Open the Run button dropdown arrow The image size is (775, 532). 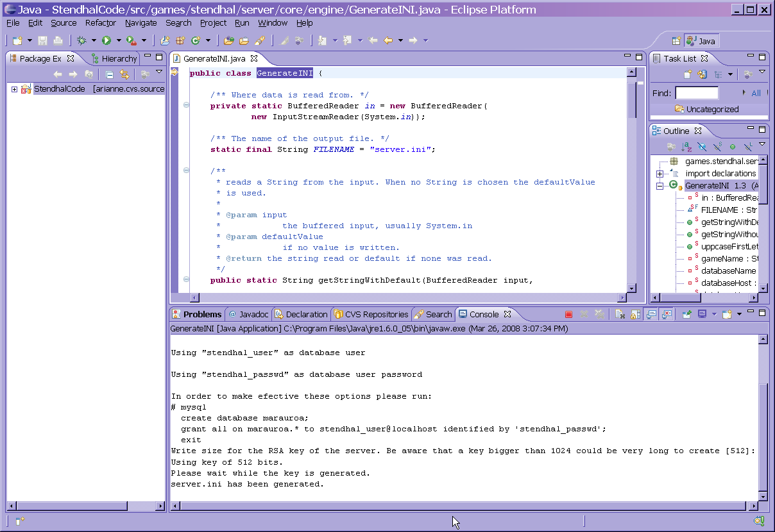pos(119,40)
